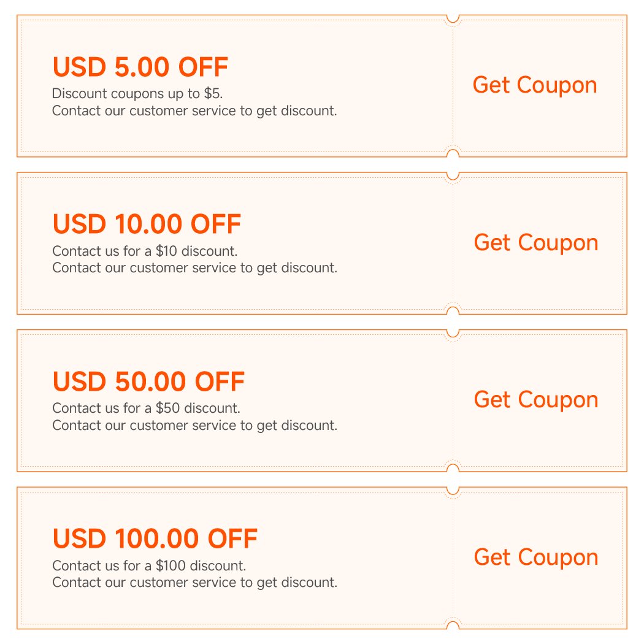
Task: Click the 'USD 100.00 OFF' heading
Action: [155, 539]
